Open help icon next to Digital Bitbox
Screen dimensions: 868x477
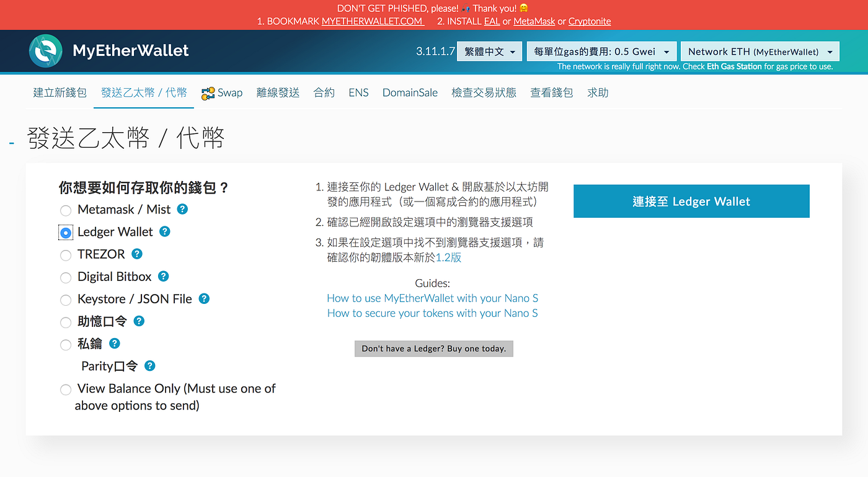(163, 276)
